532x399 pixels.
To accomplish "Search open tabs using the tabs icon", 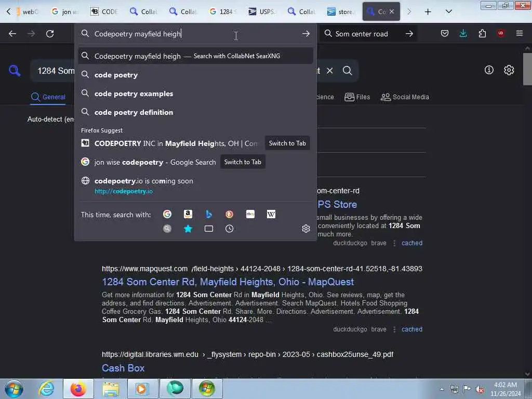I will point(209,229).
